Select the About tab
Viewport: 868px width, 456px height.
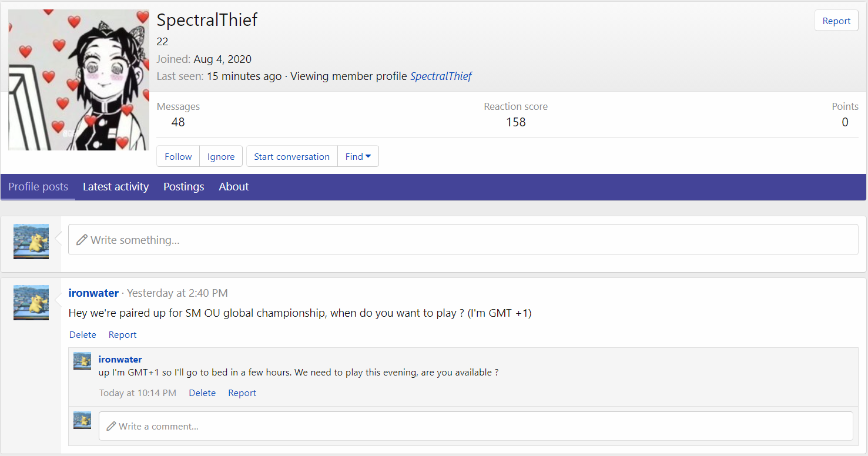(x=234, y=187)
